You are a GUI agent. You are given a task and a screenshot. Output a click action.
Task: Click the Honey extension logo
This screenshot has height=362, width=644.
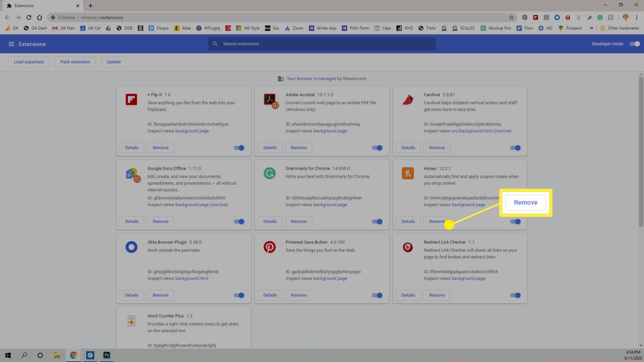click(x=408, y=173)
